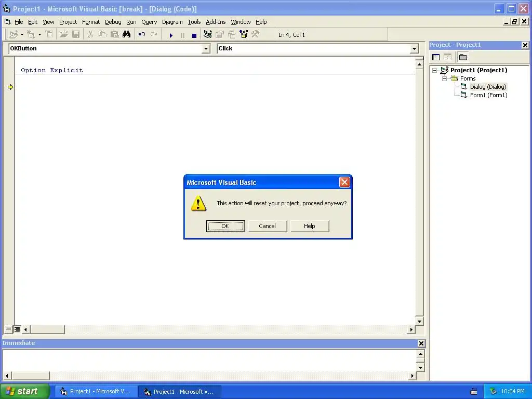
Task: Open the File menu
Action: [x=19, y=22]
